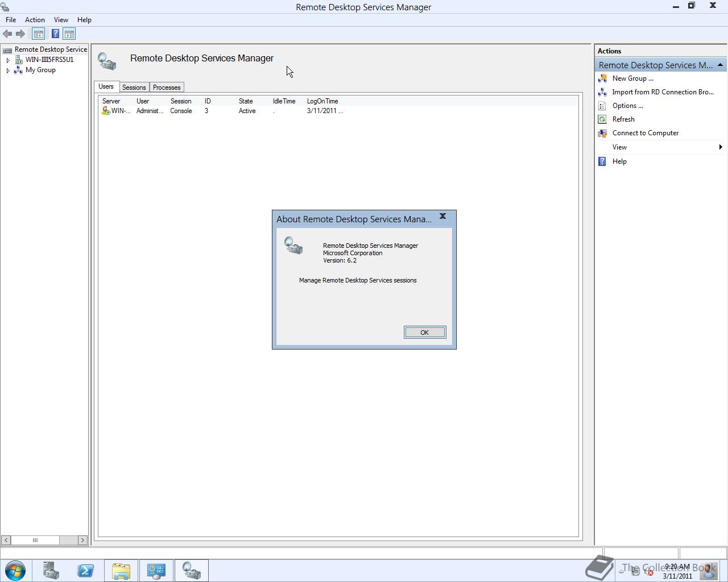Screen dimensions: 728x582
Task: Click the tree pane scroll right arrow
Action: pos(82,540)
